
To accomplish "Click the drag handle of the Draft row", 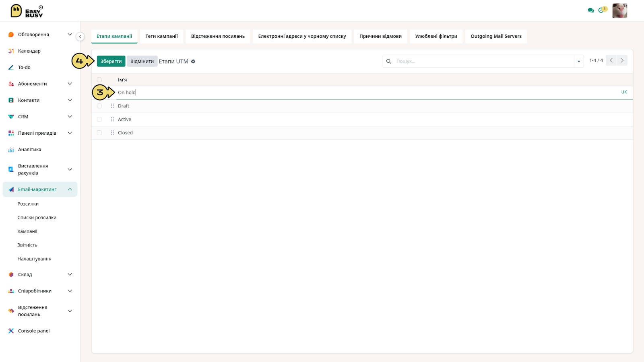I will point(112,106).
